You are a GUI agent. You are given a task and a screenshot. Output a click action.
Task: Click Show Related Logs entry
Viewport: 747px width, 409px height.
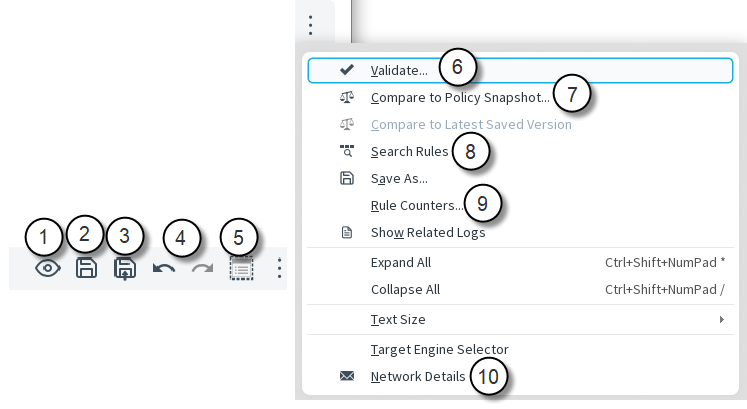427,233
